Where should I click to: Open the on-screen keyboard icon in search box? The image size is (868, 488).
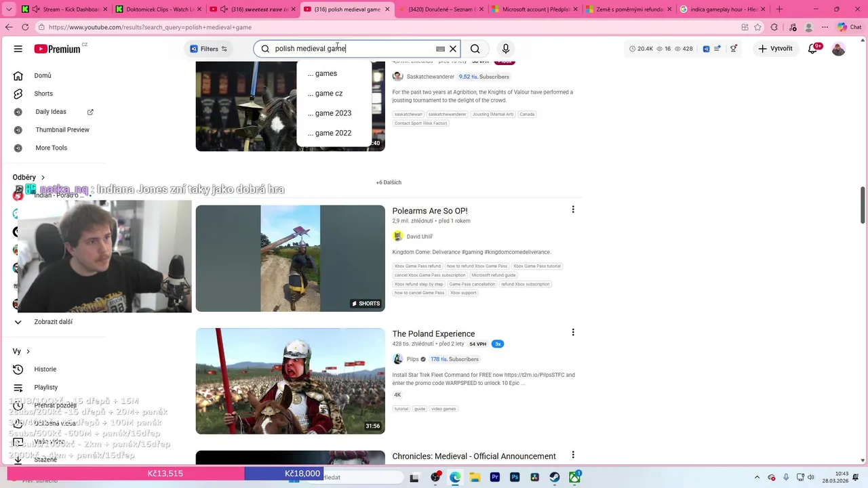coord(440,49)
